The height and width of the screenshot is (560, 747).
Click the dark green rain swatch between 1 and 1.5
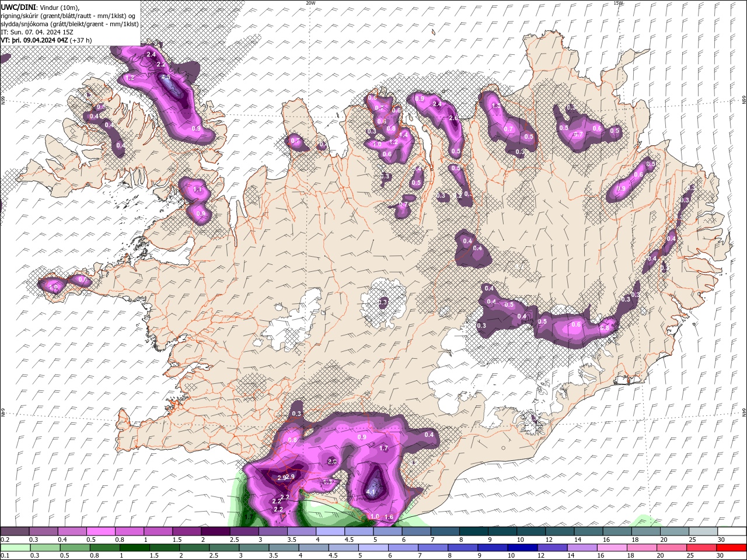pyautogui.click(x=134, y=548)
